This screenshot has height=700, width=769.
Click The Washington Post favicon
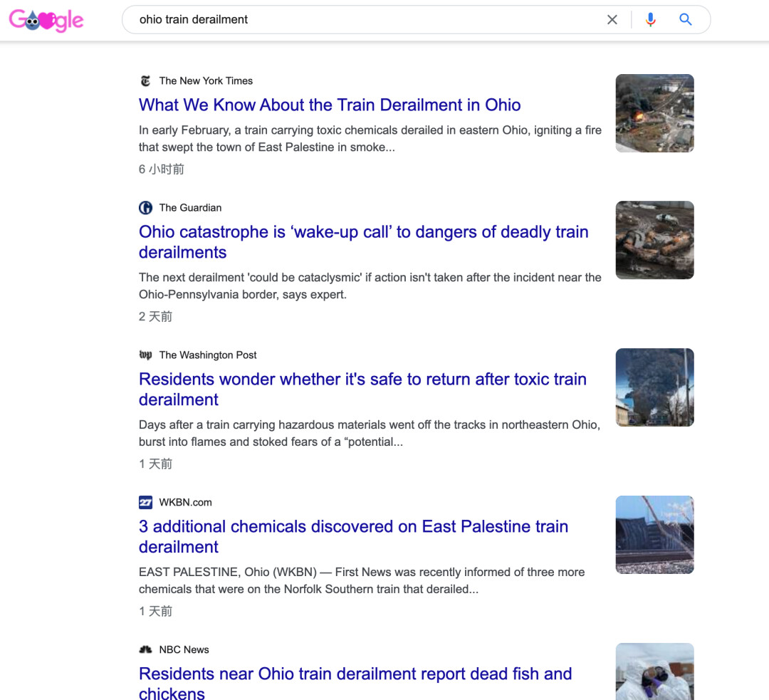point(146,355)
